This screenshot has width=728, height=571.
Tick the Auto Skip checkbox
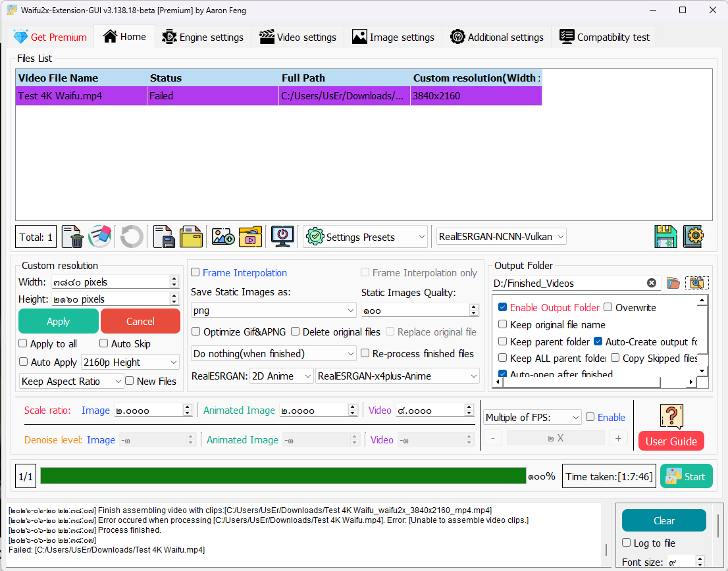pos(103,343)
